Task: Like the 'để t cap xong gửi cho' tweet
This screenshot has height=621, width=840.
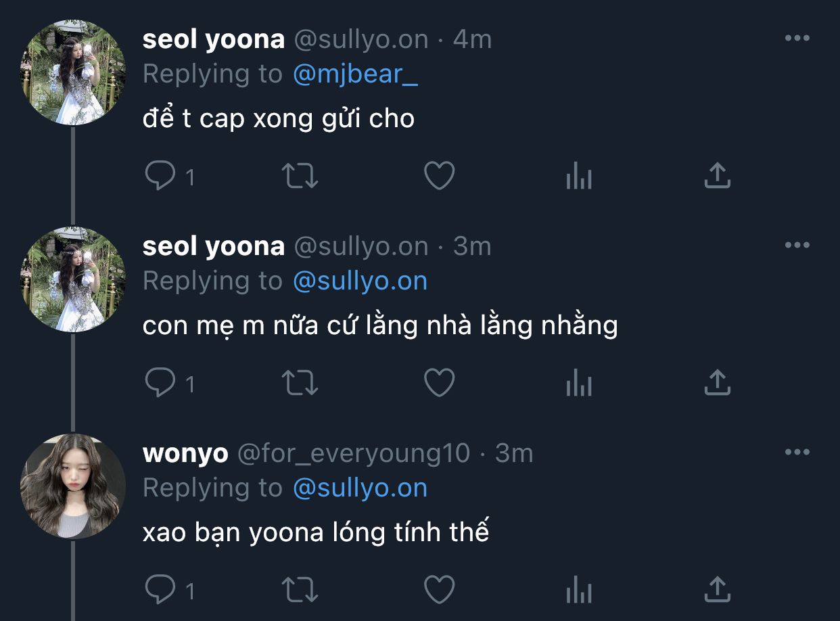Action: pyautogui.click(x=439, y=176)
